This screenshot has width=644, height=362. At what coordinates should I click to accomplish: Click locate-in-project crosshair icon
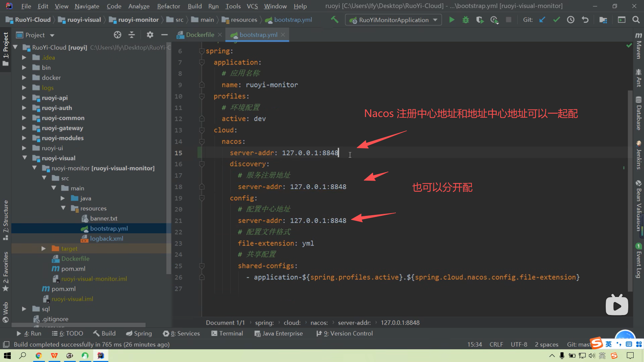pos(117,35)
